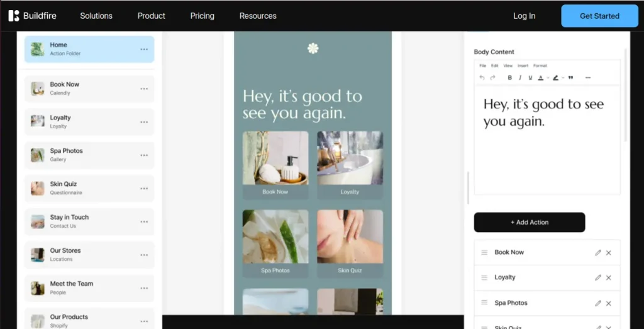
Task: Click the right settings panel scrollbar
Action: 626,95
